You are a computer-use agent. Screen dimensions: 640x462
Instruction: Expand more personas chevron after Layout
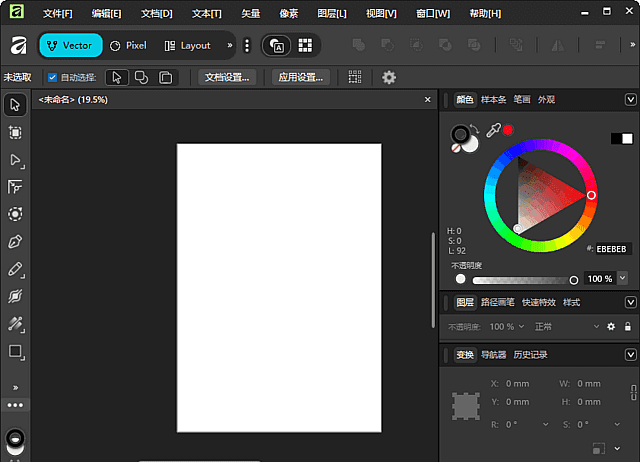tap(230, 45)
